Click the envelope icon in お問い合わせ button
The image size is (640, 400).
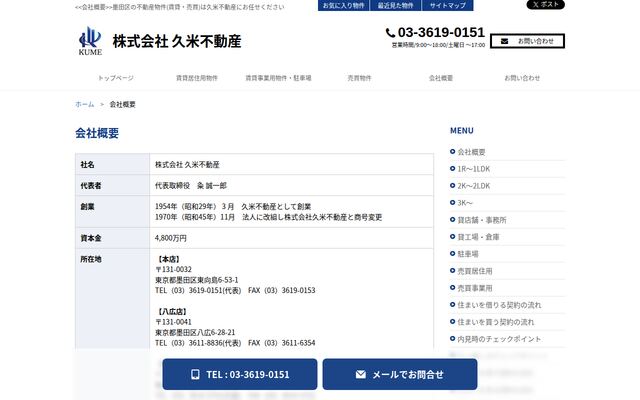504,41
